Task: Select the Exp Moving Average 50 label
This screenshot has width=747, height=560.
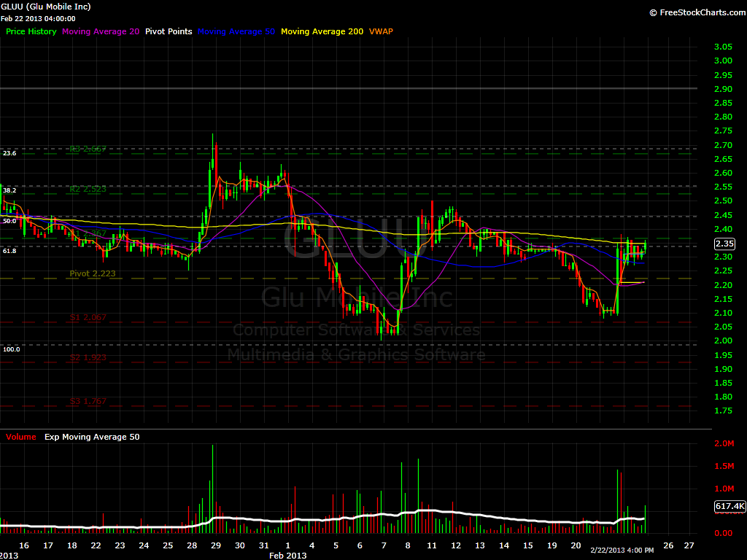Action: pyautogui.click(x=92, y=437)
